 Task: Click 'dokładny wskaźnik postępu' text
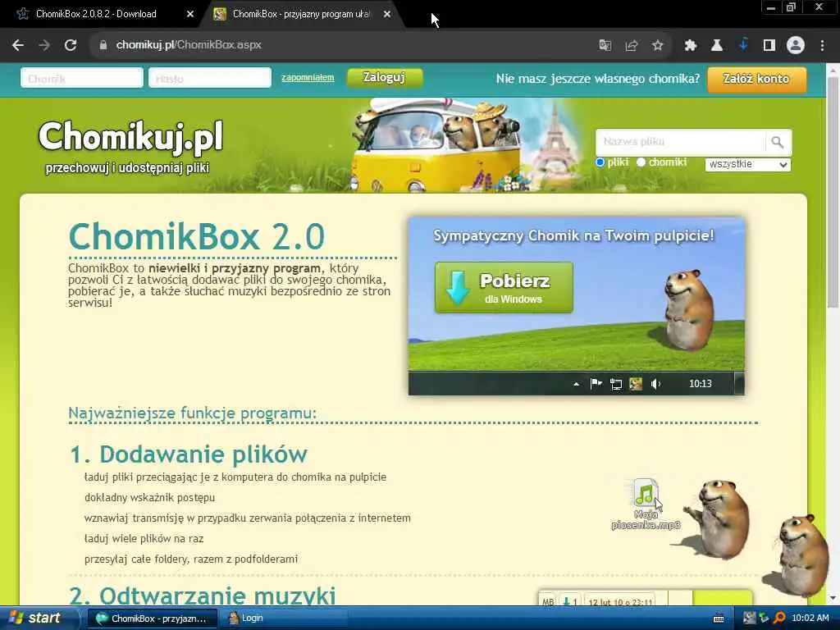(x=149, y=498)
